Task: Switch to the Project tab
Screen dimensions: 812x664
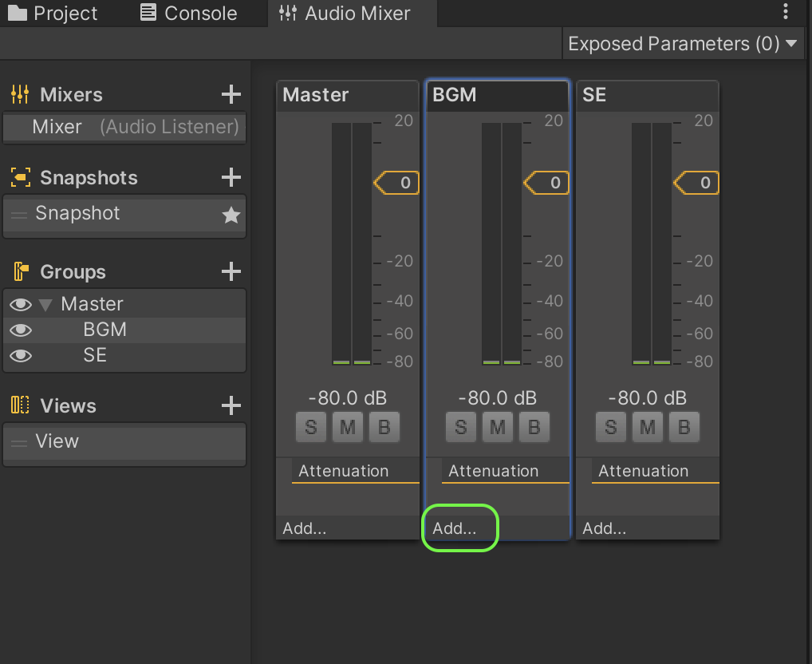Action: 53,13
